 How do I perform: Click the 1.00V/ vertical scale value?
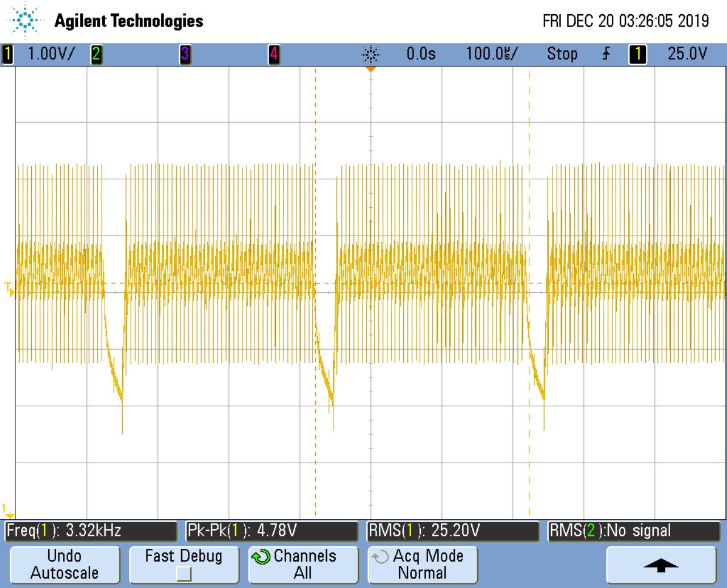[x=51, y=54]
